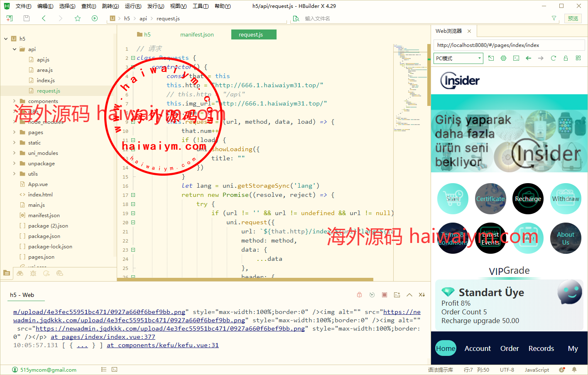588x375 pixels.
Task: Refresh the built-in web browser page
Action: pyautogui.click(x=553, y=58)
